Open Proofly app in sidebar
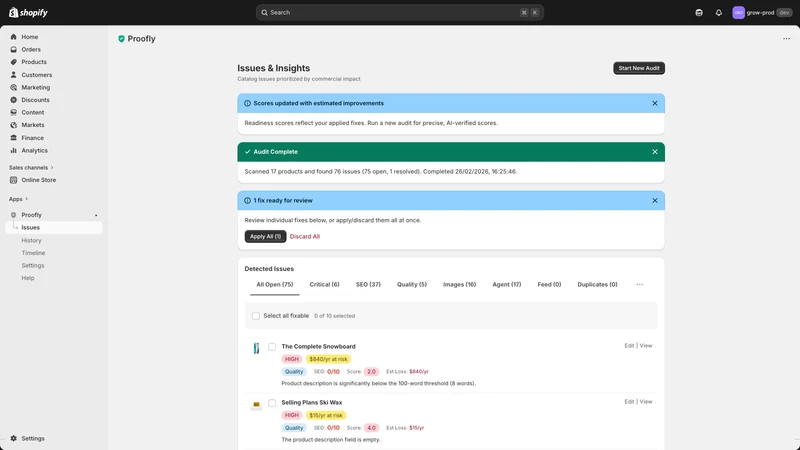The image size is (800, 450). [31, 215]
